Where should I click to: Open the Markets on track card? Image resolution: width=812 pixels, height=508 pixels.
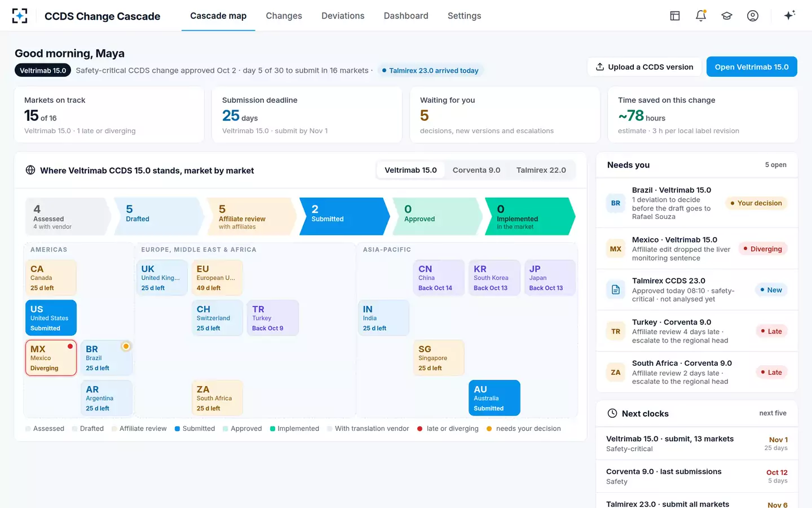tap(109, 115)
